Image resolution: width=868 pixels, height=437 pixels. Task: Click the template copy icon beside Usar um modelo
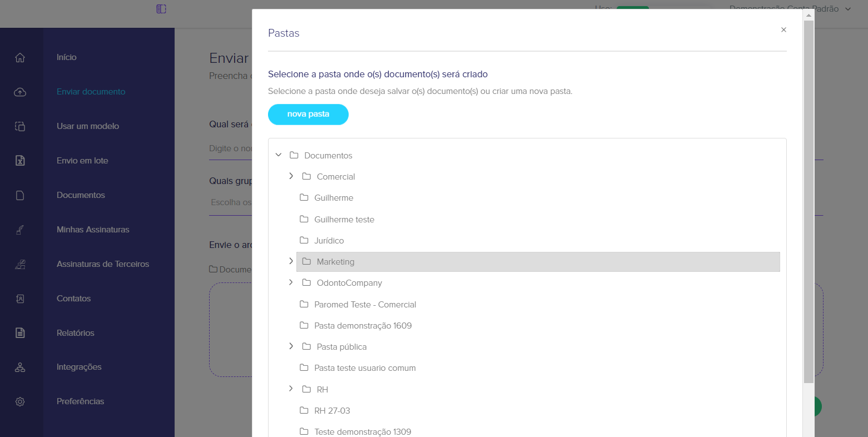20,126
